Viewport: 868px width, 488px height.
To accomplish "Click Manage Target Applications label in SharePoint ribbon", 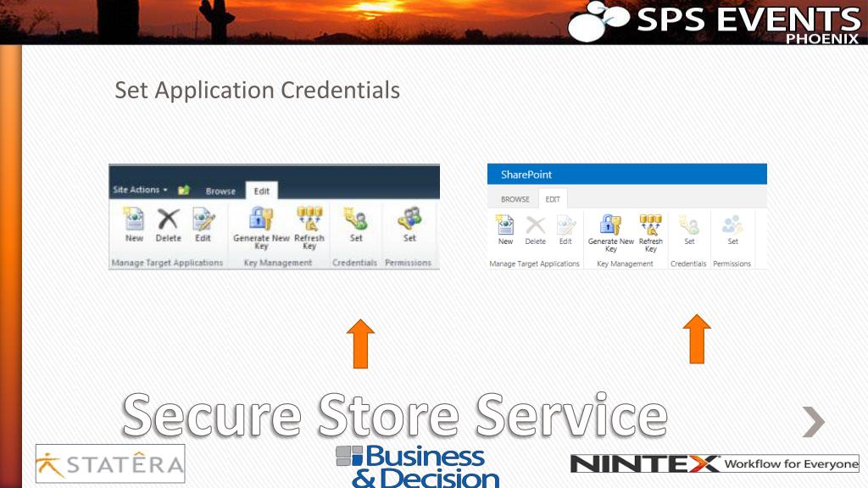I will click(x=534, y=264).
